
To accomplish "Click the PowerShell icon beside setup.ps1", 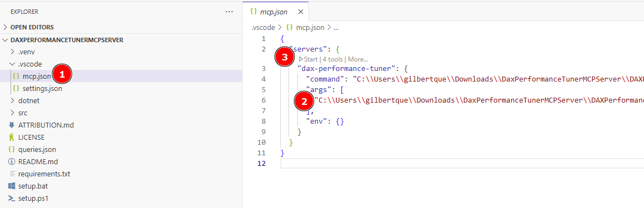I will 12,198.
